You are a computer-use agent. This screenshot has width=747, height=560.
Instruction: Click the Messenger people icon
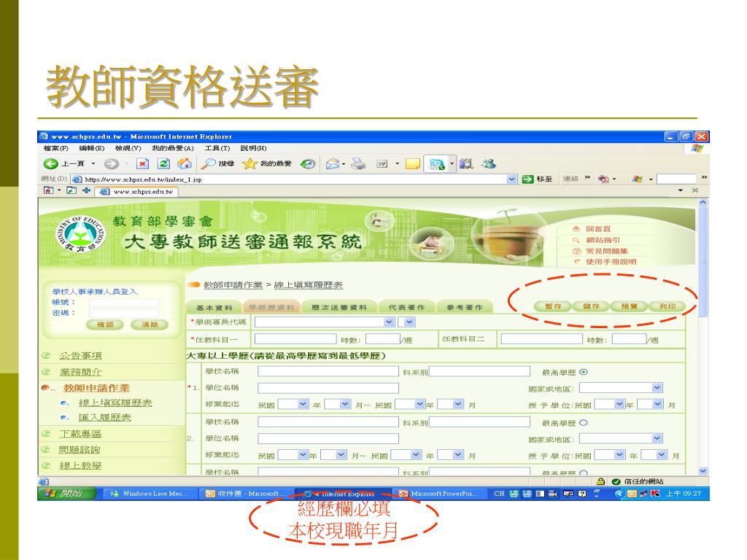(x=489, y=164)
